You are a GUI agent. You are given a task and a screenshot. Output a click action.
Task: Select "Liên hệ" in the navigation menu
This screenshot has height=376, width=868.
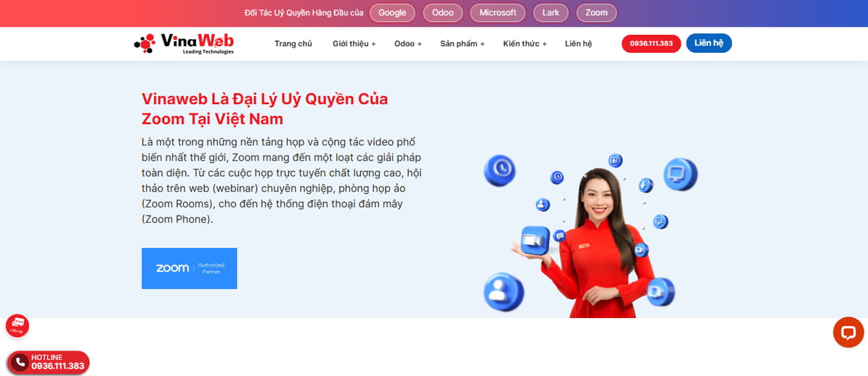click(x=578, y=44)
